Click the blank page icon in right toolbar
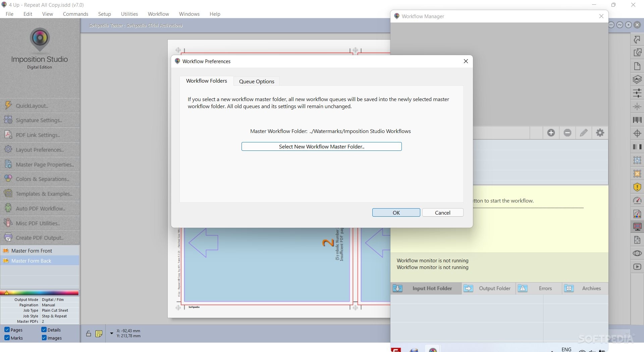 click(x=637, y=66)
